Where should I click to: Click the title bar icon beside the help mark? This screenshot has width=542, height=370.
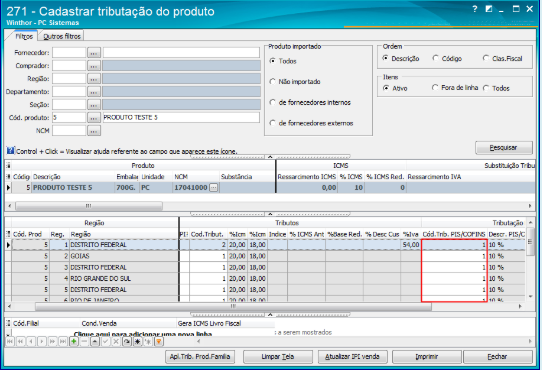coord(489,9)
